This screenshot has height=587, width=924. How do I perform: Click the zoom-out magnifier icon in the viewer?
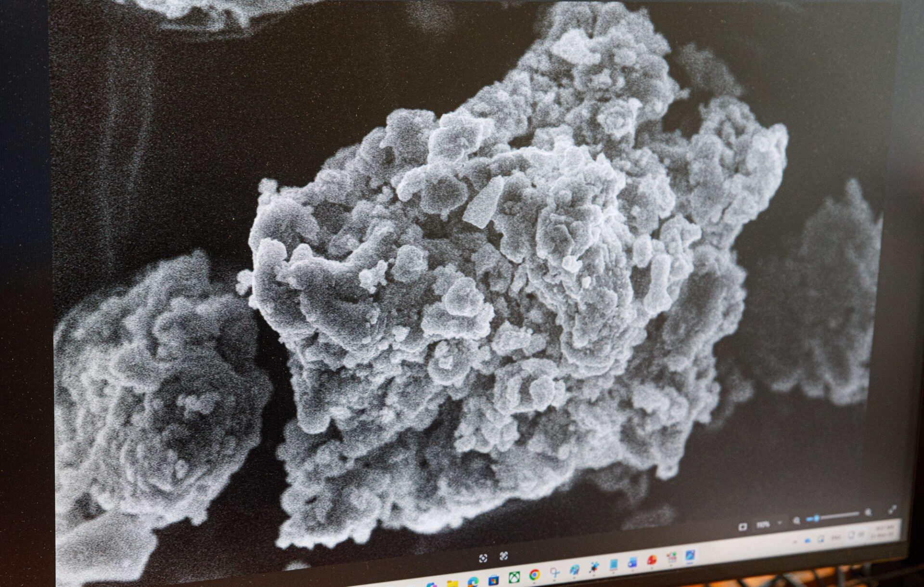796,521
